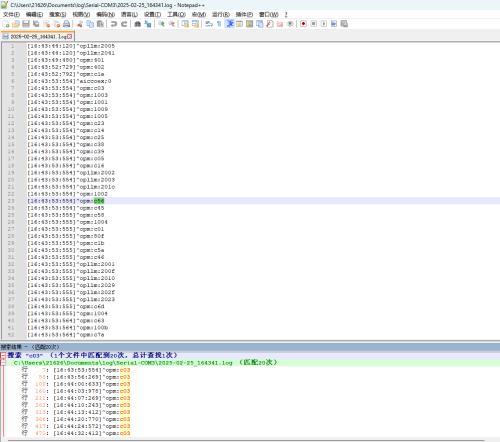Cut selection with scissors icon

click(x=80, y=24)
